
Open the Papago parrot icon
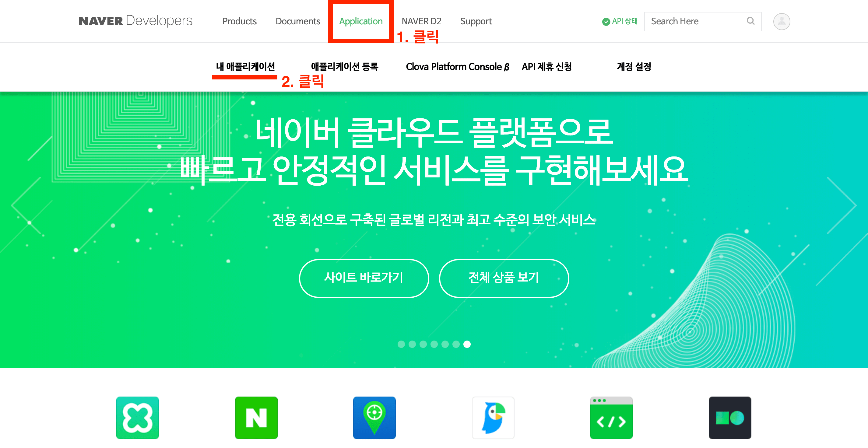tap(493, 418)
